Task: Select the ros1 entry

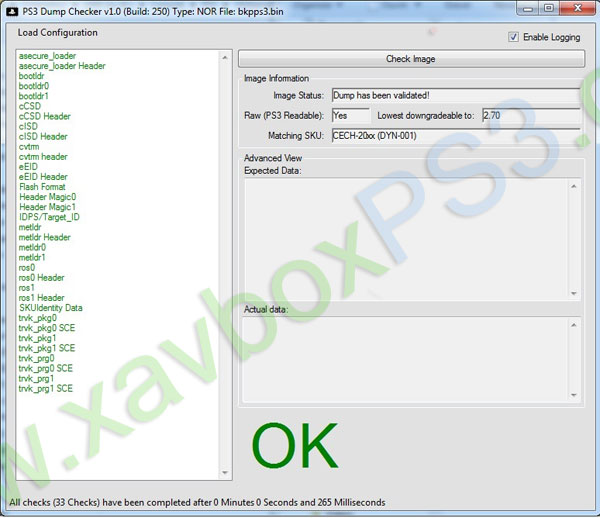Action: (x=26, y=288)
